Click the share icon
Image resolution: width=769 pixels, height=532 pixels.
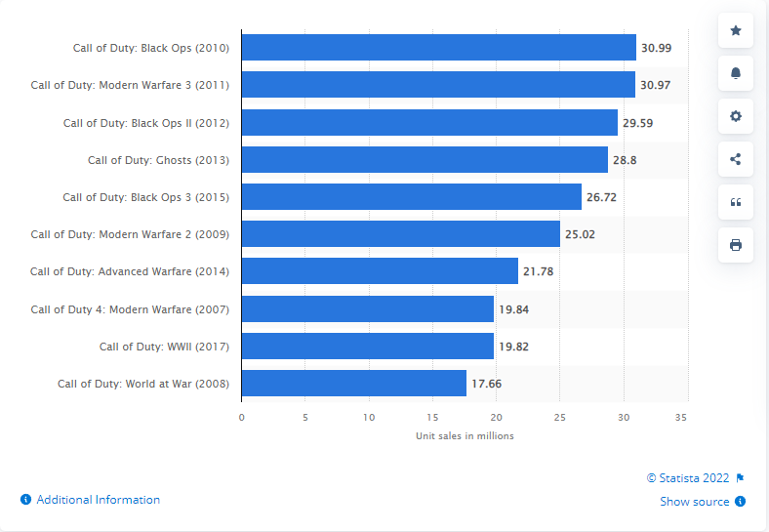735,159
